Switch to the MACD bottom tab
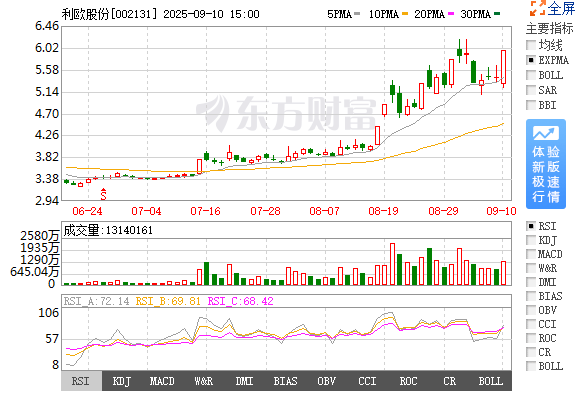Viewport: 583px width, 394px height. (x=163, y=381)
